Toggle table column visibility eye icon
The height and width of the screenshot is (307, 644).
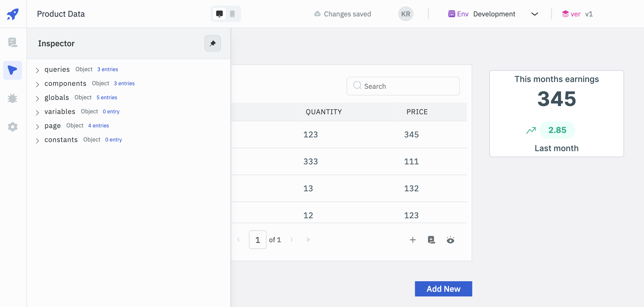pyautogui.click(x=450, y=240)
